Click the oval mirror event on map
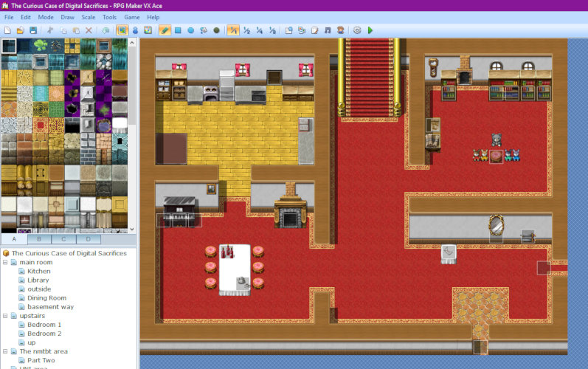 (x=496, y=225)
